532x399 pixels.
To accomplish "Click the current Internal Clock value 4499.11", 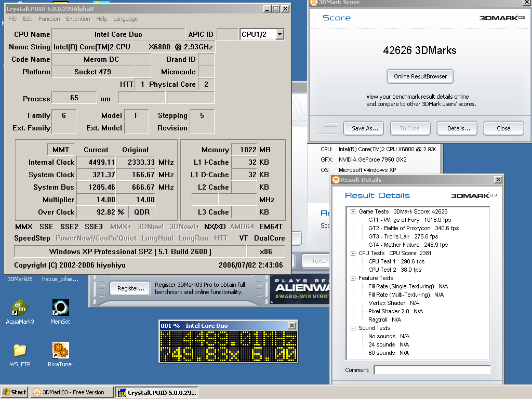I will (96, 162).
